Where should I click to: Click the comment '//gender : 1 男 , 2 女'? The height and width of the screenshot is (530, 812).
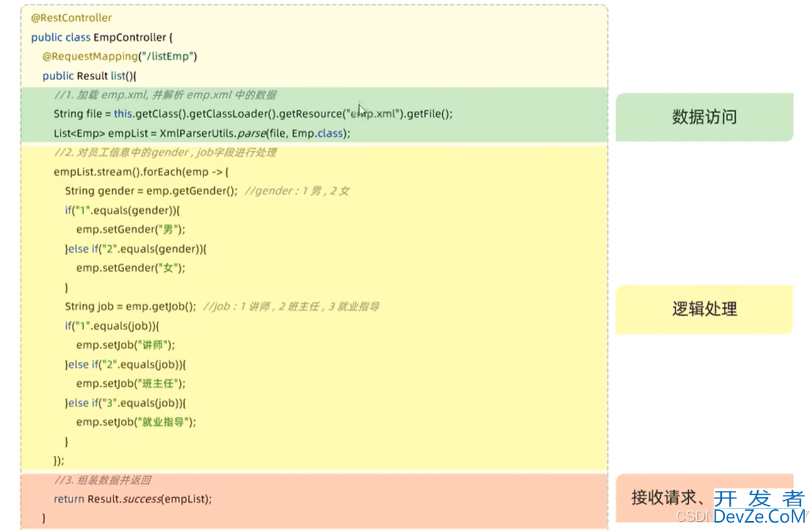click(x=296, y=191)
